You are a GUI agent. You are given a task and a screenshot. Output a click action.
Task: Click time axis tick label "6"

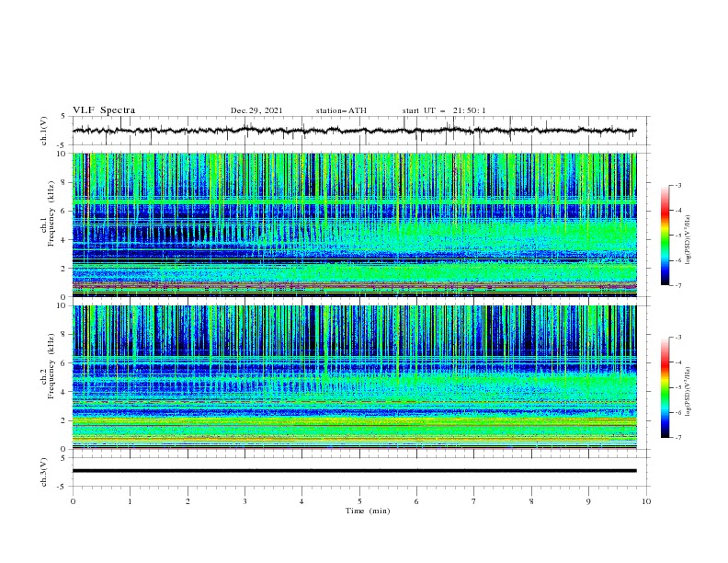click(417, 501)
